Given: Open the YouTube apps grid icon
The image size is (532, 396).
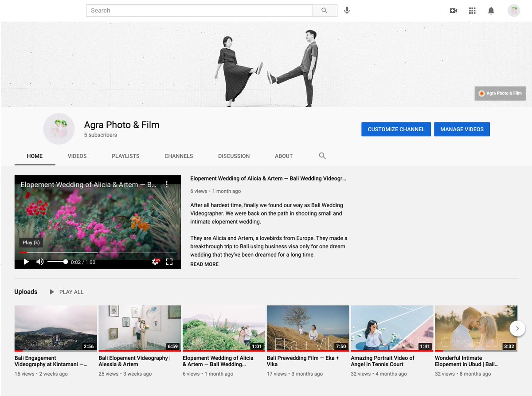Looking at the screenshot, I should click(x=472, y=11).
